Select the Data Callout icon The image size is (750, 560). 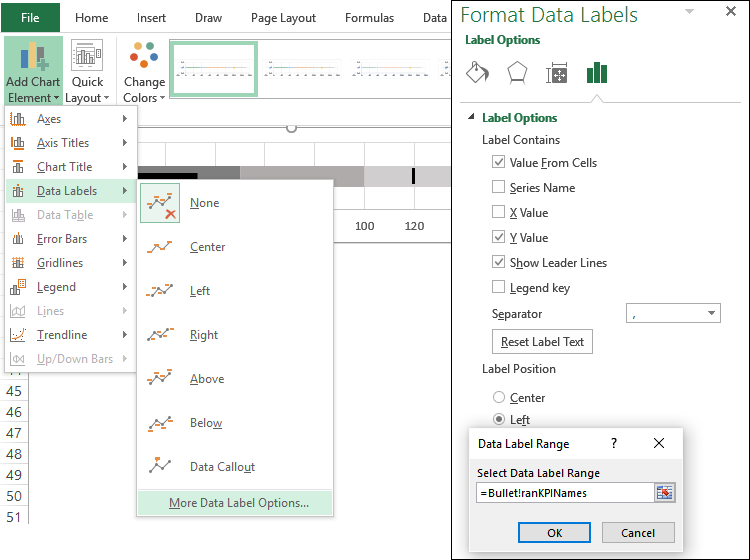point(160,465)
